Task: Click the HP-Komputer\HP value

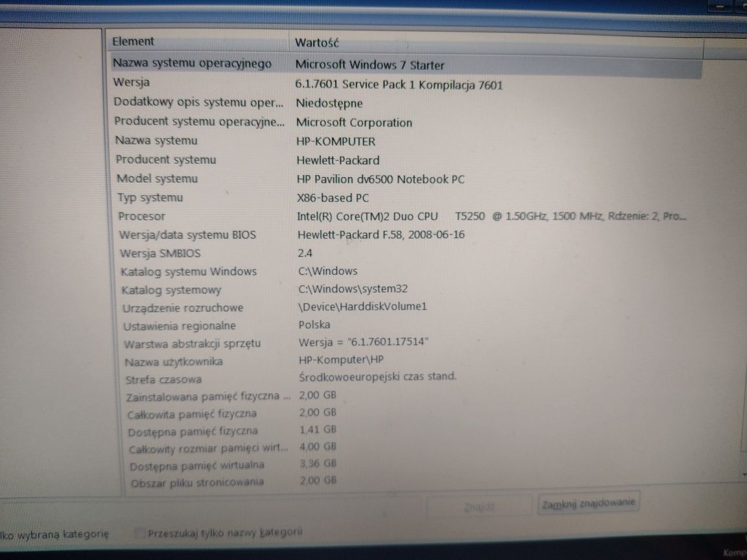Action: click(340, 360)
